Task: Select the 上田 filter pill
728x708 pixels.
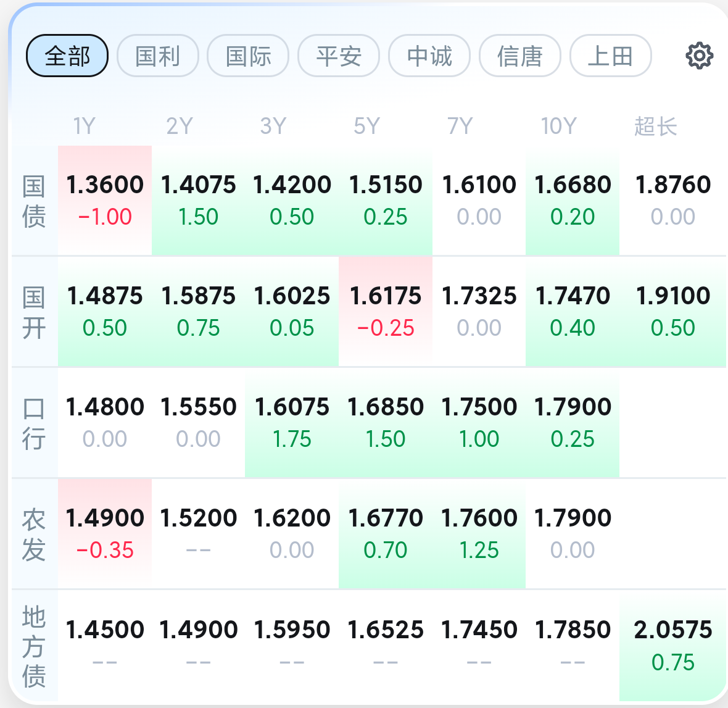Action: tap(611, 56)
